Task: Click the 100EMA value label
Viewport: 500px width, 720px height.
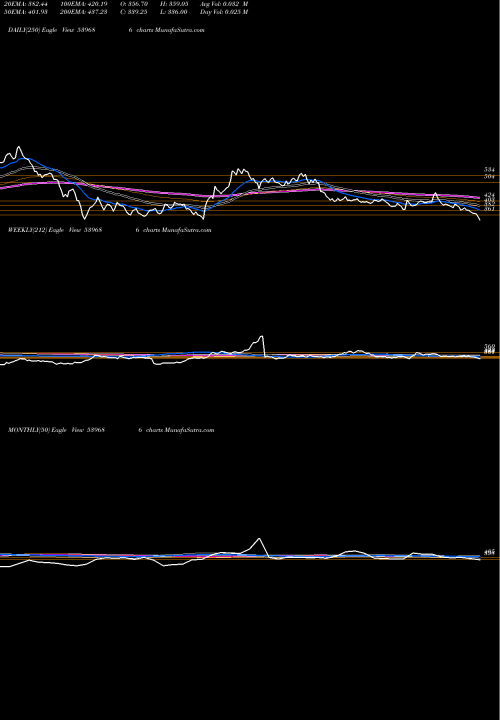Action: click(x=84, y=4)
